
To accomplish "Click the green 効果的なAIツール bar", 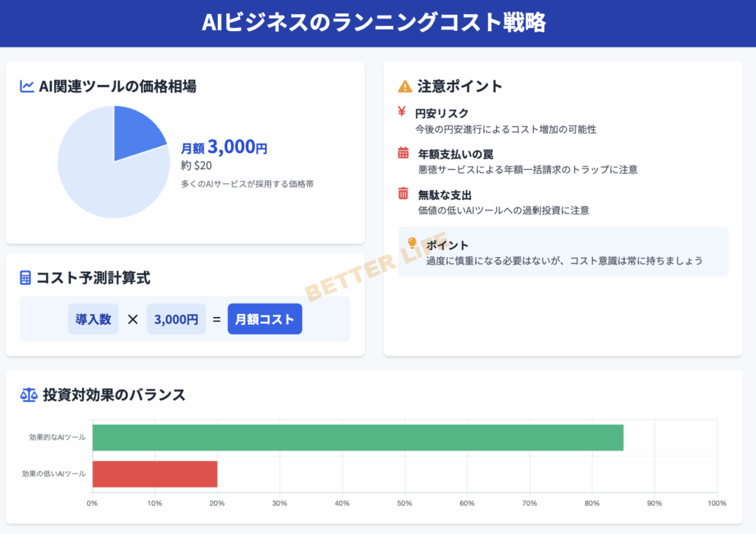I will click(357, 437).
